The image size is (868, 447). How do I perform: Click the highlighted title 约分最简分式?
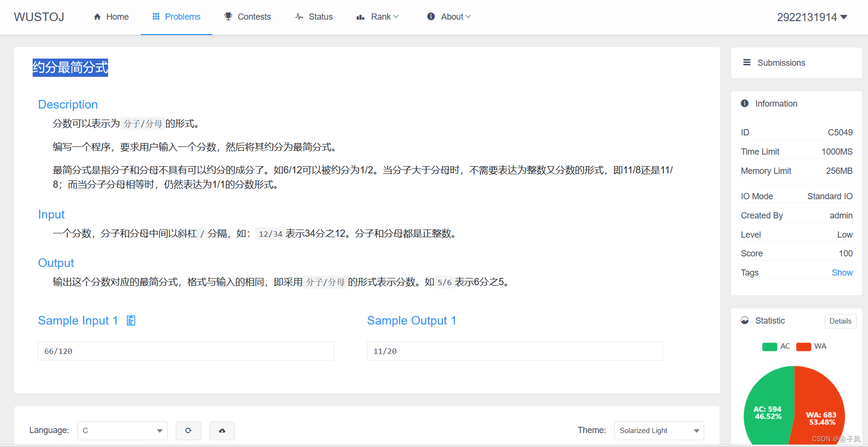(70, 67)
